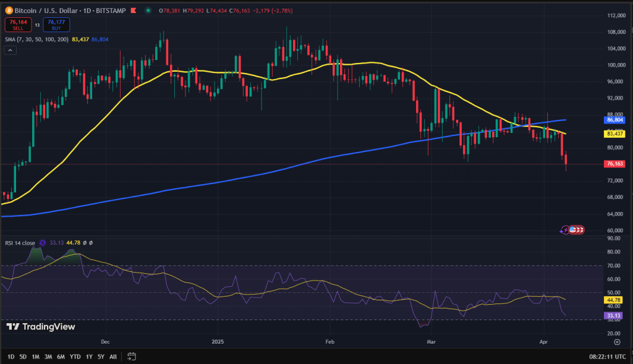Show the All time range
This screenshot has width=633, height=364.
tap(113, 357)
